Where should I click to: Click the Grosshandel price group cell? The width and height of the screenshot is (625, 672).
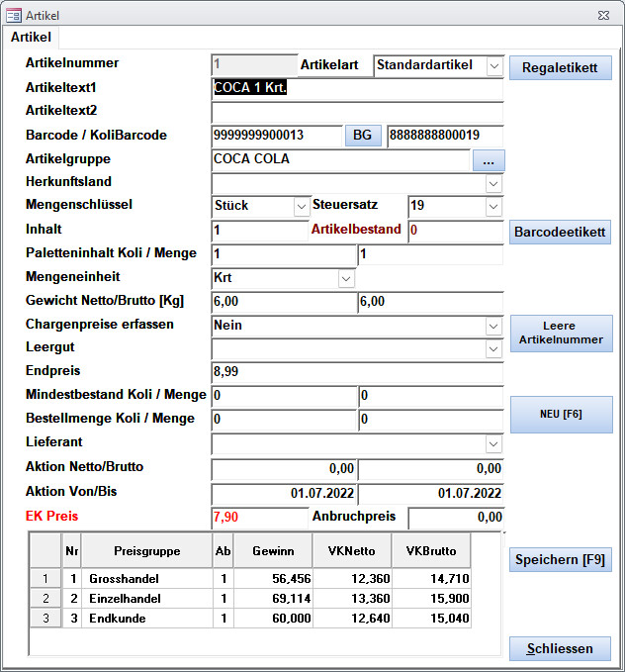[x=147, y=578]
